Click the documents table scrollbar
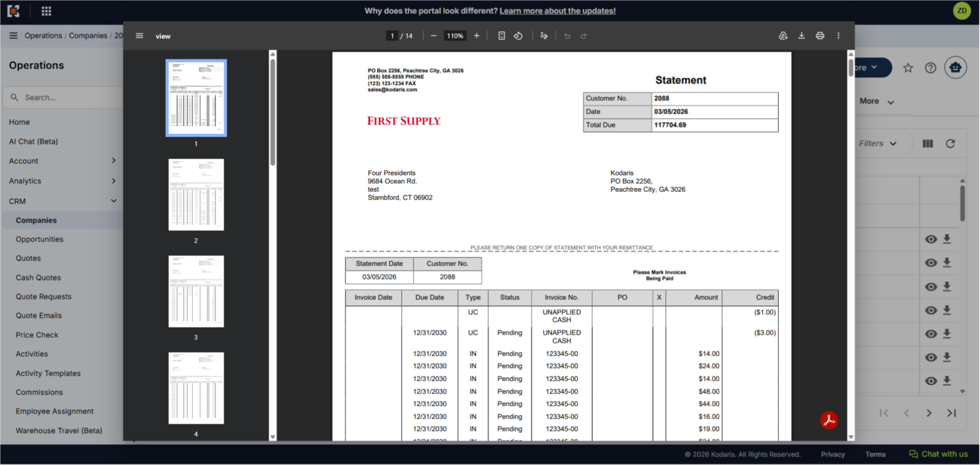 (963, 203)
